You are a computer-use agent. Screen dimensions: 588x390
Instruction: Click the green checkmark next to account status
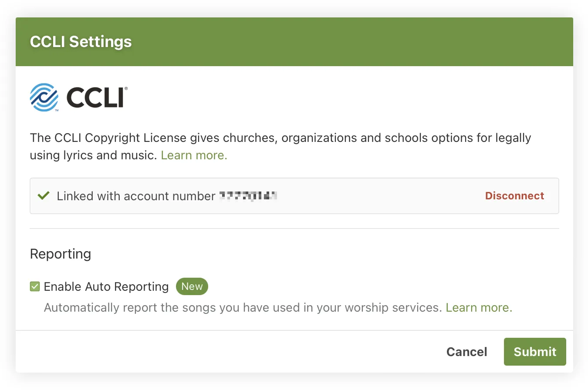click(43, 195)
